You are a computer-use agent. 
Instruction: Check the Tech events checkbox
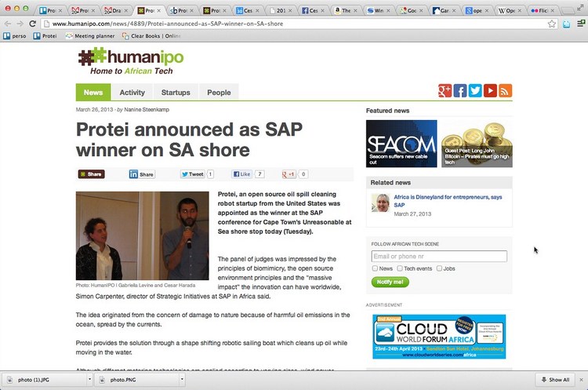400,268
